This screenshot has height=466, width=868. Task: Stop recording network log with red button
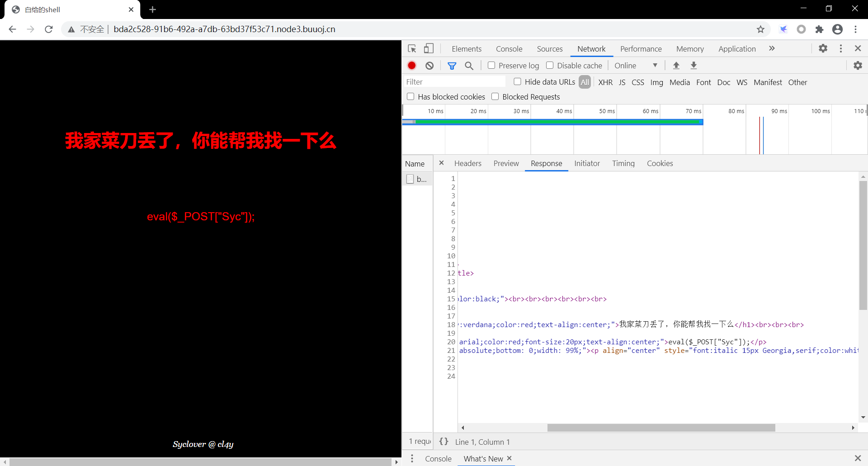coord(412,66)
